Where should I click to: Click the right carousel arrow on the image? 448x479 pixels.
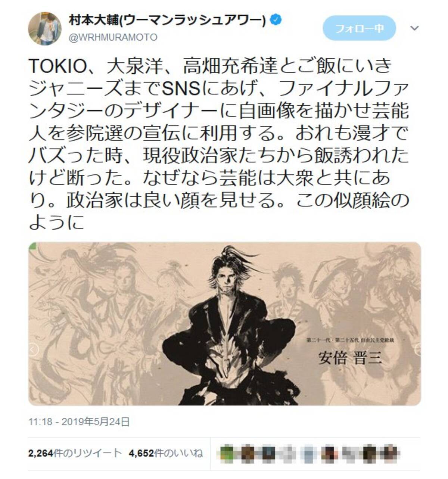[417, 350]
